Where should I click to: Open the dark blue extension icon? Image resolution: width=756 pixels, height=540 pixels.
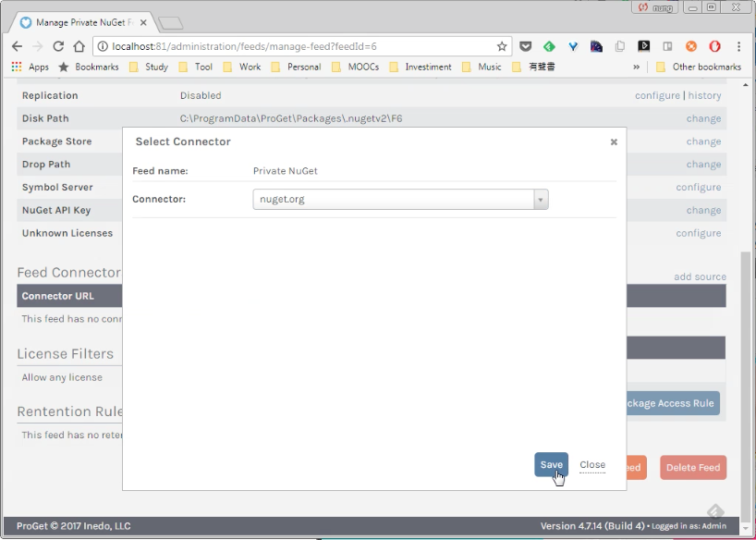coord(596,46)
